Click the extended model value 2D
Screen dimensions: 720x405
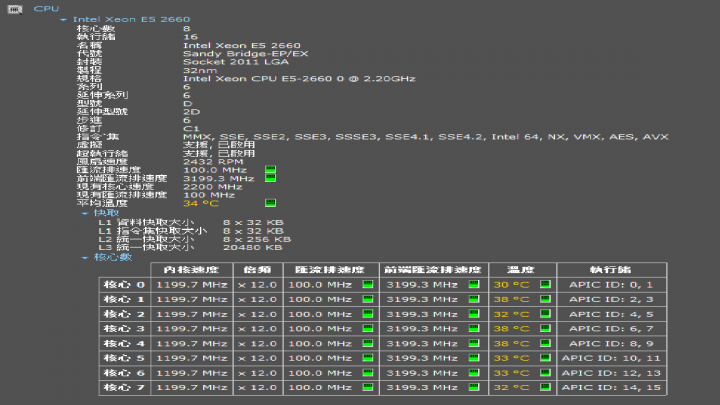tap(191, 112)
